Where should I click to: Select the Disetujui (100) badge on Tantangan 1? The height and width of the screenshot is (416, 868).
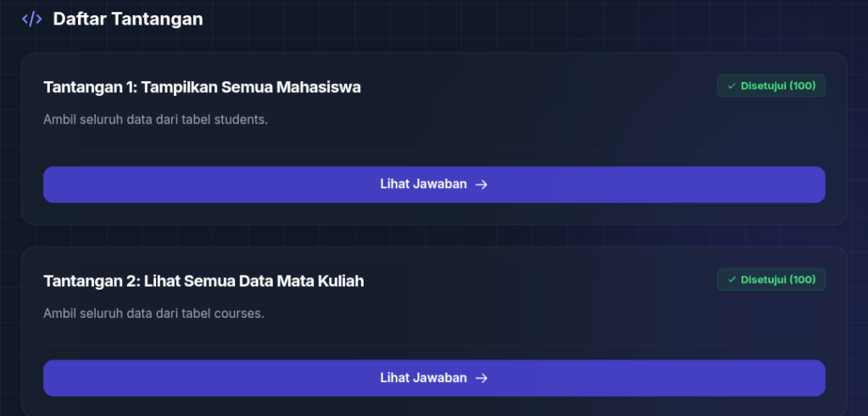771,86
